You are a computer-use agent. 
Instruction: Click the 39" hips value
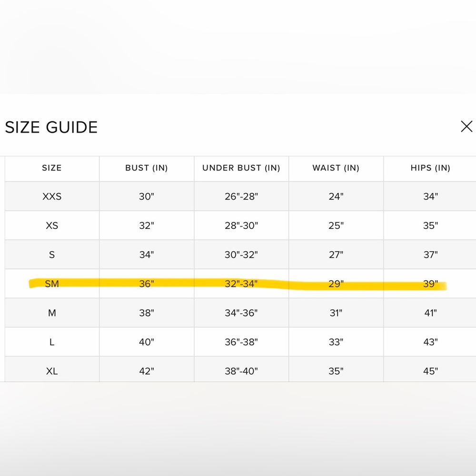tap(430, 284)
